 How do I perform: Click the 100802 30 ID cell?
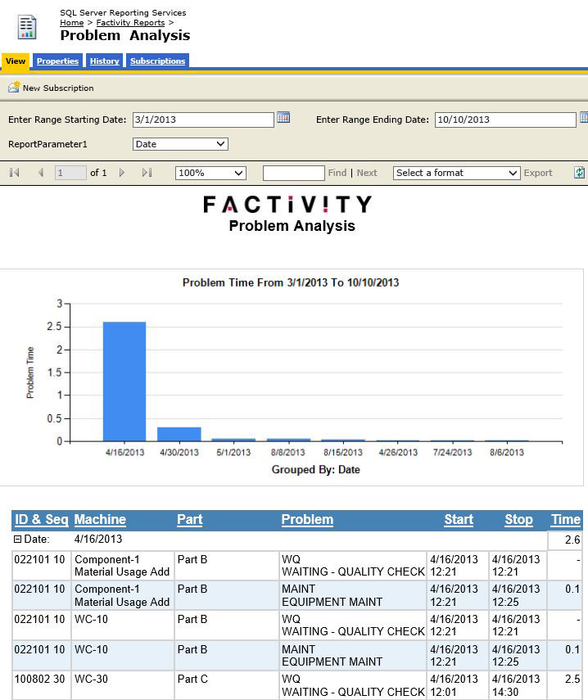pos(41,686)
